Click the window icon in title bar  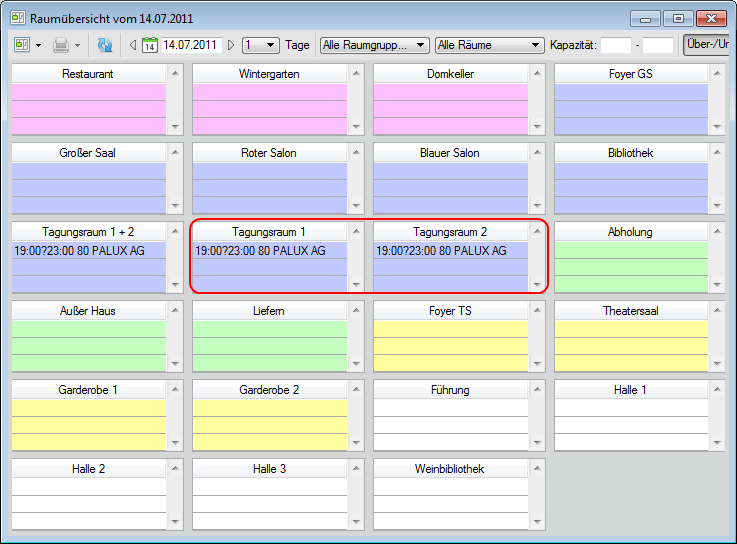tap(17, 18)
